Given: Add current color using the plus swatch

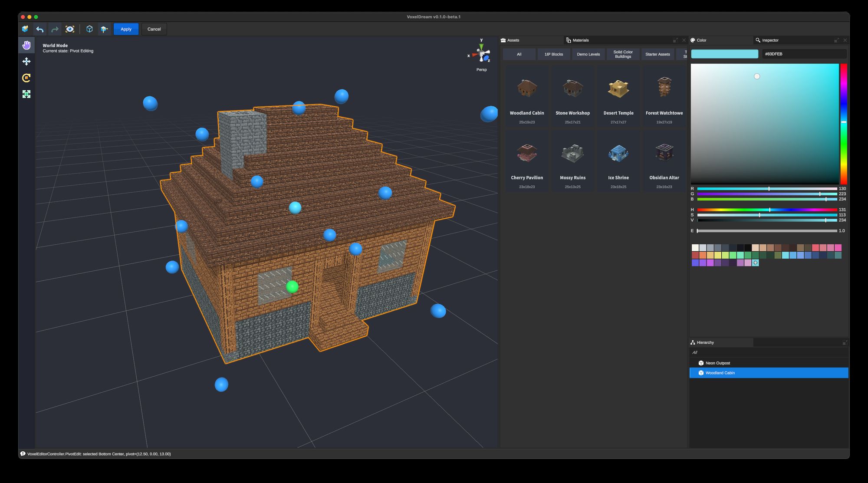Looking at the screenshot, I should coord(756,263).
